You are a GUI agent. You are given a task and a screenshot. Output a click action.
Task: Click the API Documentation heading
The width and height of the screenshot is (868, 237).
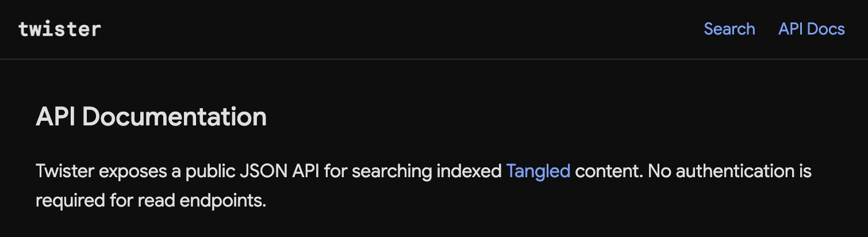click(x=151, y=117)
